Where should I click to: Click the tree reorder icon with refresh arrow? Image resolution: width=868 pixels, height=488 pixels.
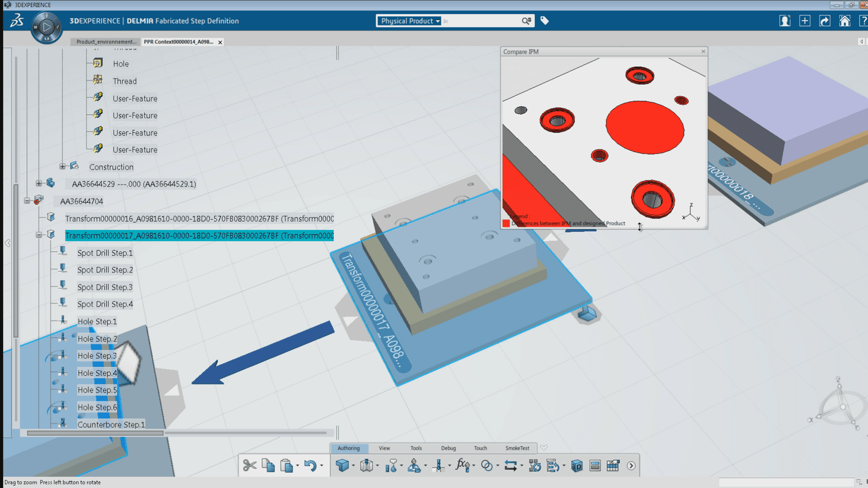535,465
